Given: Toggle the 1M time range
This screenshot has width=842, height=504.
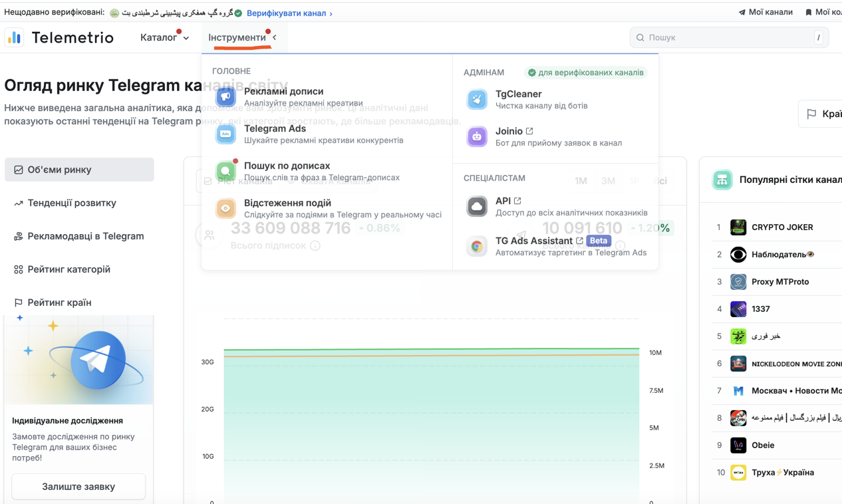Looking at the screenshot, I should point(580,180).
